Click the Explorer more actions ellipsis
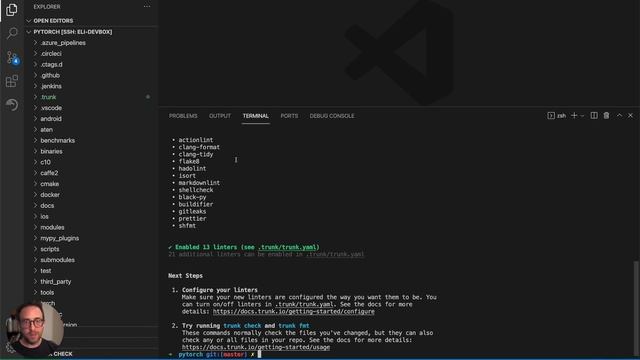Screen dimensions: 640x360 [147, 7]
